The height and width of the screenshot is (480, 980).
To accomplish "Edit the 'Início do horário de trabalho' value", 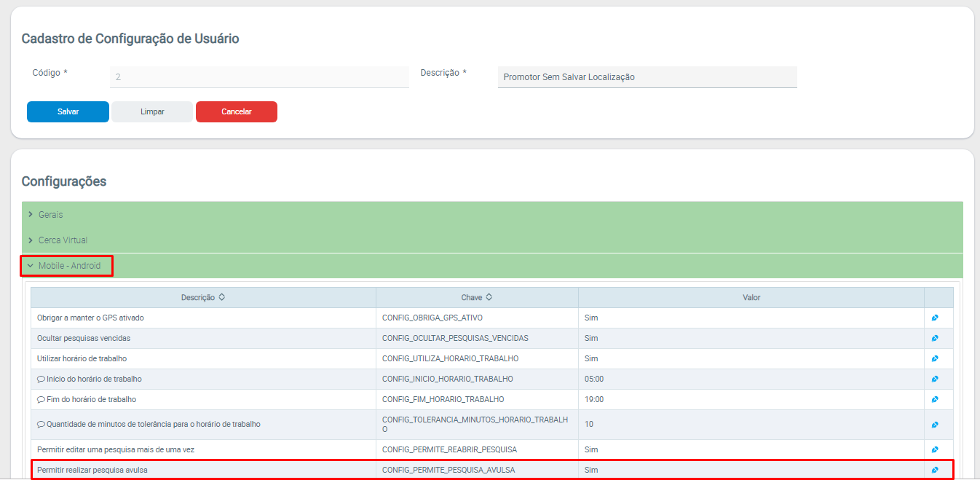I will pos(935,379).
